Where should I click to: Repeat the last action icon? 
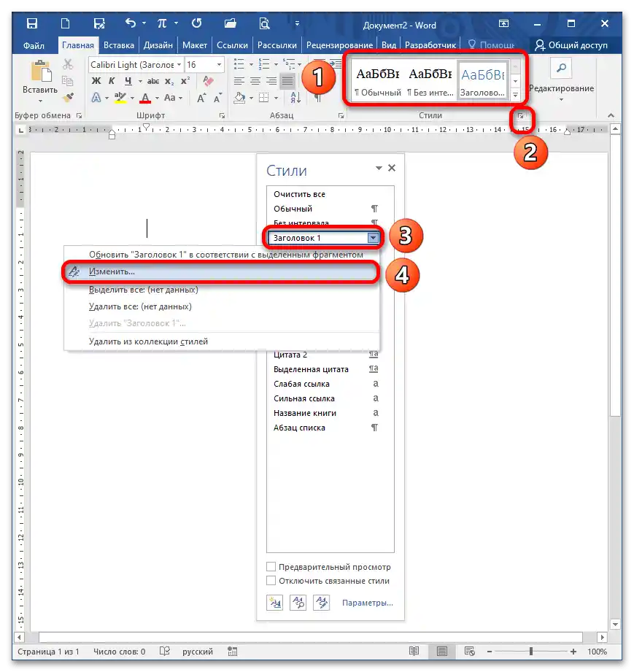[x=196, y=23]
